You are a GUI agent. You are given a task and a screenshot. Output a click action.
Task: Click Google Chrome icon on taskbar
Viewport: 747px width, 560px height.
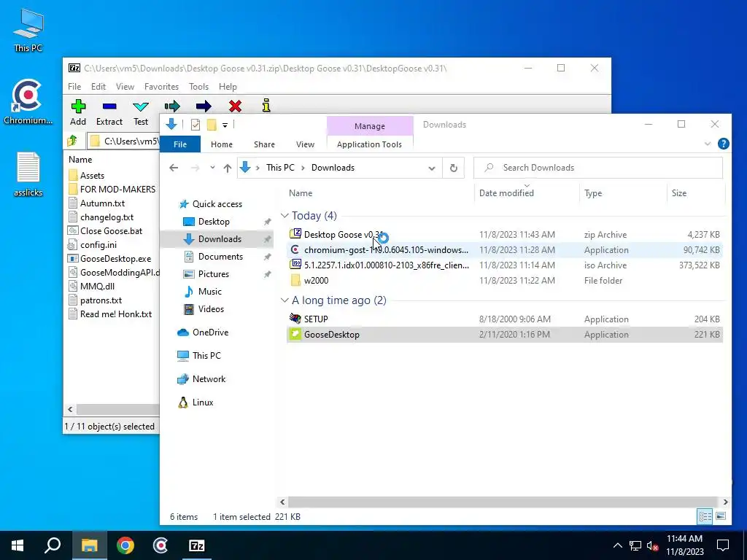(x=125, y=545)
